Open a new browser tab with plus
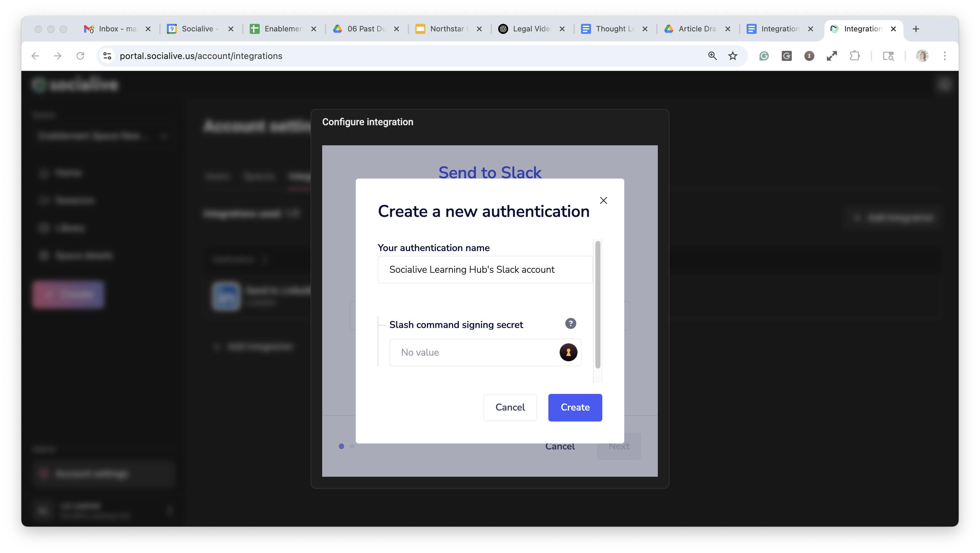980x553 pixels. [x=916, y=29]
